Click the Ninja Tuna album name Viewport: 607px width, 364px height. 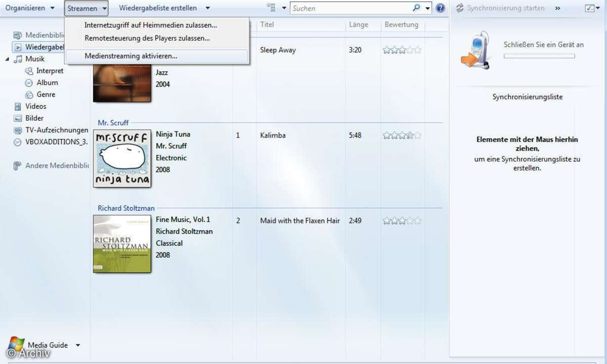click(173, 134)
